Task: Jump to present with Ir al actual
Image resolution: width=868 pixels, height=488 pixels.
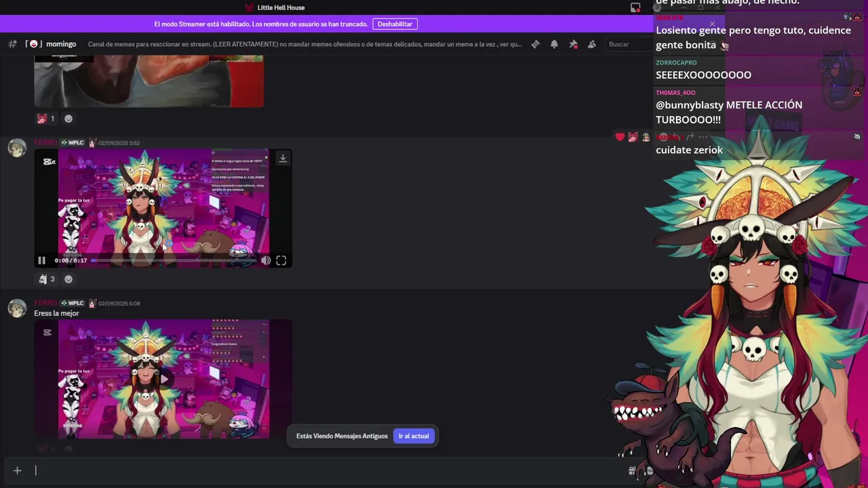Action: tap(414, 436)
